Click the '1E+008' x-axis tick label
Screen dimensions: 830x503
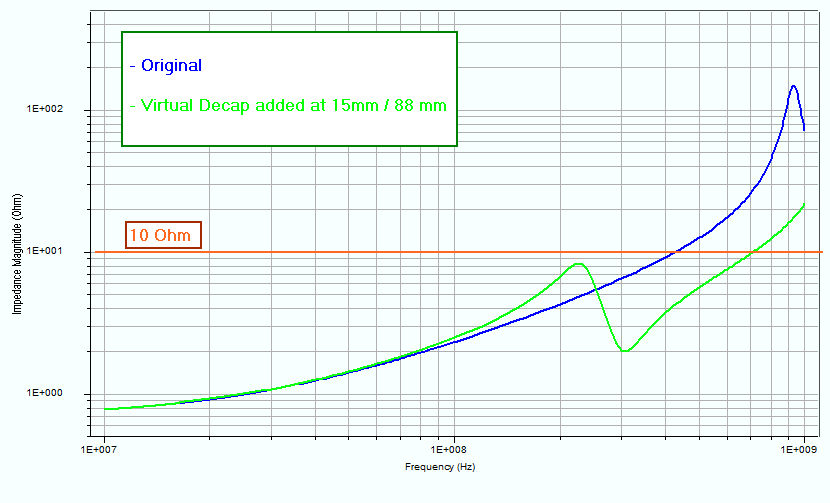pyautogui.click(x=448, y=450)
